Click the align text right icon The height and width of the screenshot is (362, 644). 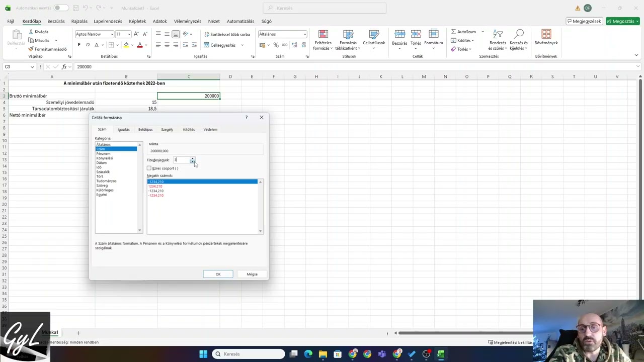[x=176, y=45]
